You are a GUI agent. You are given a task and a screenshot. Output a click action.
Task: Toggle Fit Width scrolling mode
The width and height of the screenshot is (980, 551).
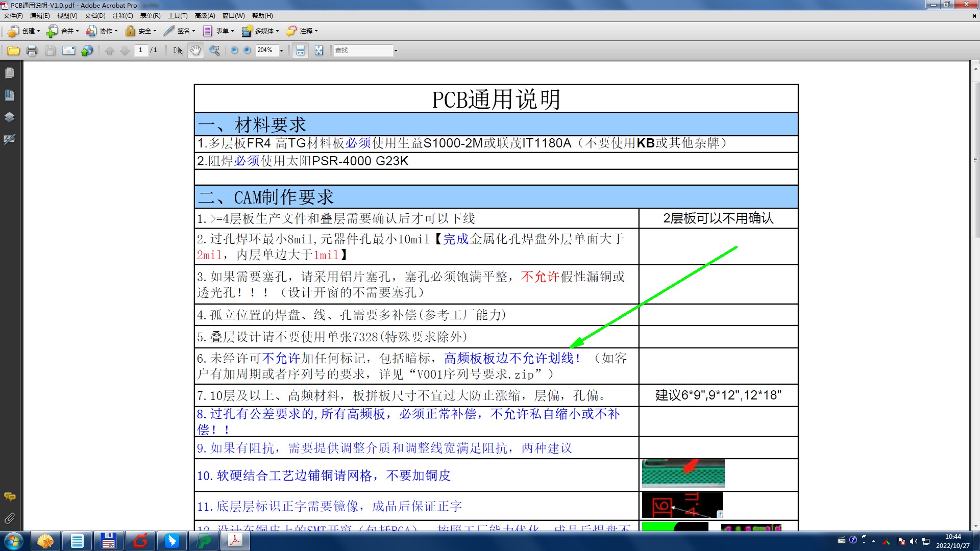pyautogui.click(x=300, y=51)
